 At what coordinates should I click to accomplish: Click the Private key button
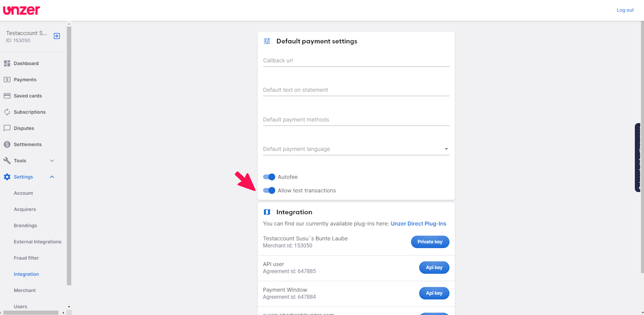pyautogui.click(x=430, y=242)
